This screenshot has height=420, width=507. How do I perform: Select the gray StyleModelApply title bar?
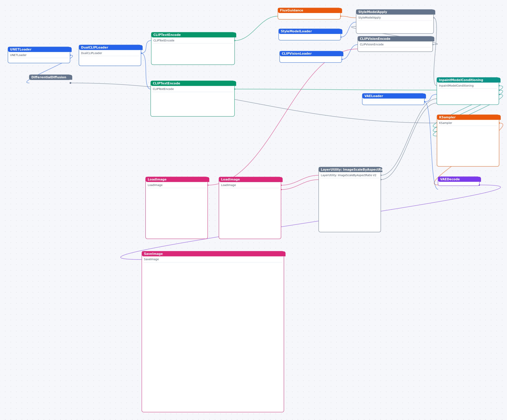point(395,12)
